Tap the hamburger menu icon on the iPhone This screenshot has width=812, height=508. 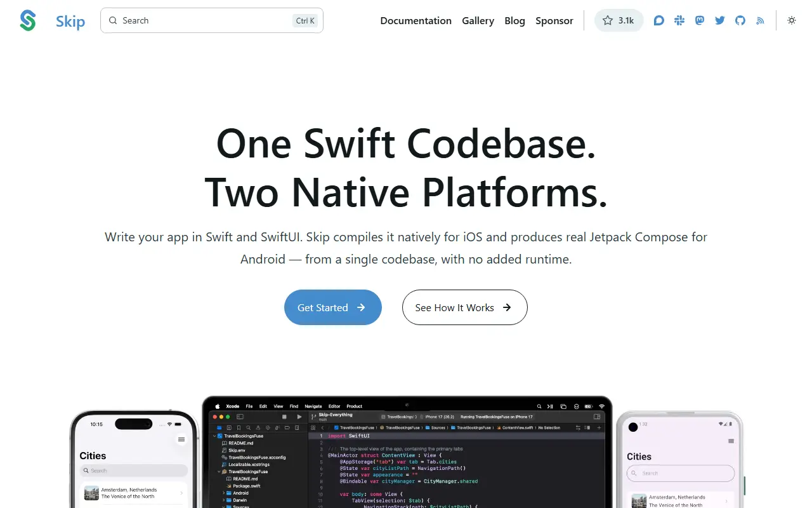[x=181, y=439]
